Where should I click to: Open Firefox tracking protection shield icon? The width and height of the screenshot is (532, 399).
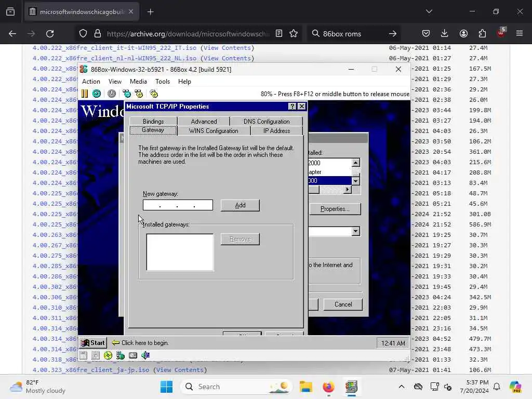point(83,34)
